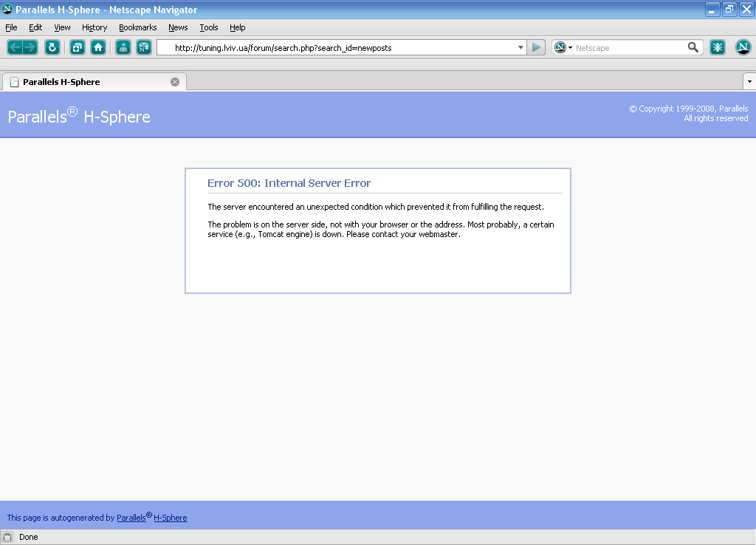Click the status bar page icon

point(7,537)
